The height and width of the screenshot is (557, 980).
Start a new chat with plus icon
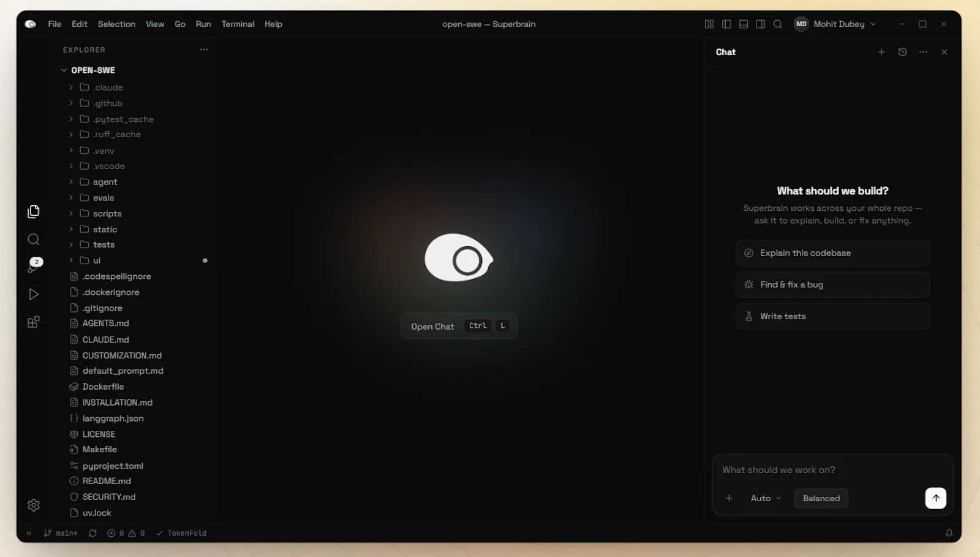pyautogui.click(x=881, y=52)
